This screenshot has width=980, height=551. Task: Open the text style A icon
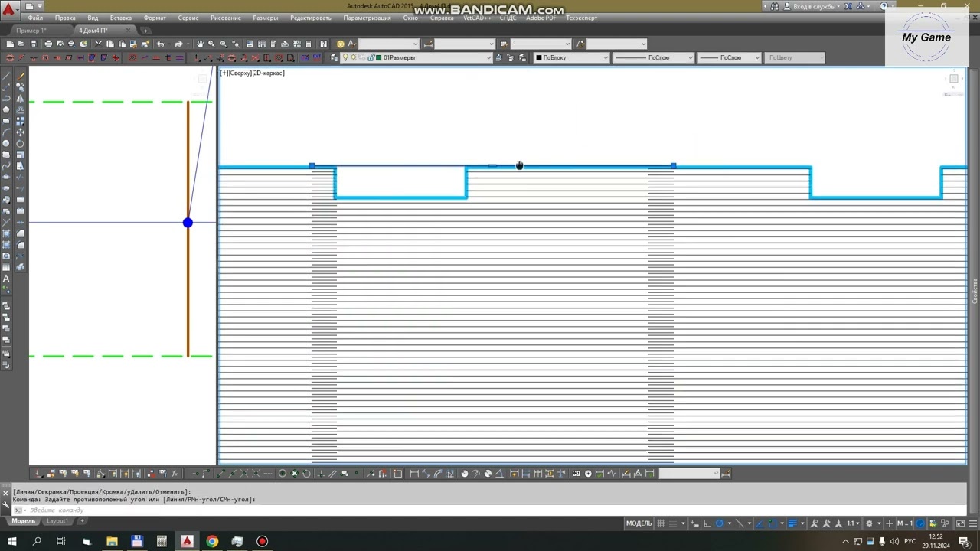click(x=351, y=44)
